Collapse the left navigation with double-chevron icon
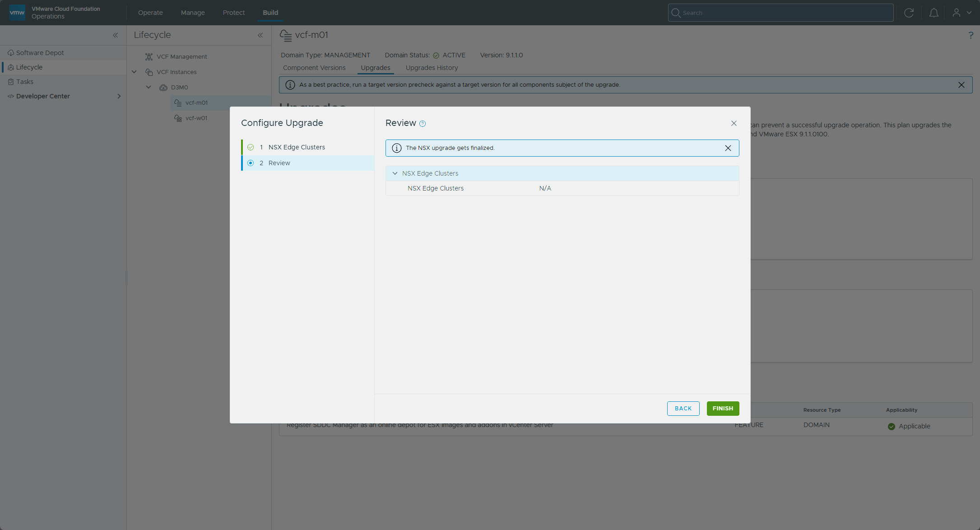The image size is (980, 530). (116, 35)
